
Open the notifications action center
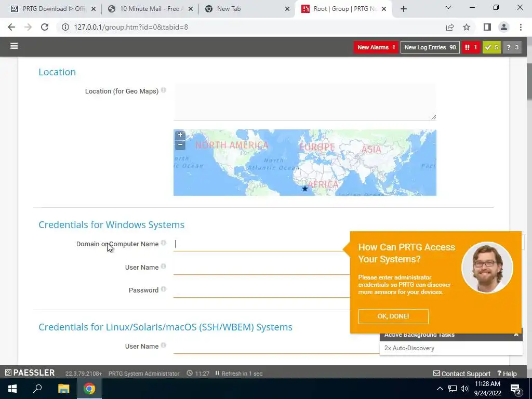[x=515, y=389]
